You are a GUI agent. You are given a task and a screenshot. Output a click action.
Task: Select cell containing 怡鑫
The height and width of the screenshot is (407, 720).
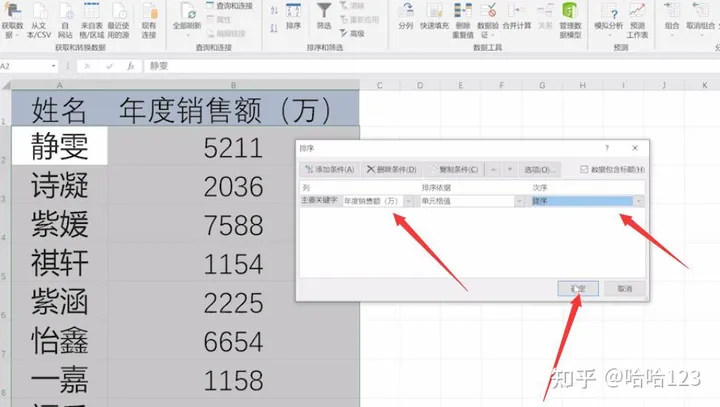pyautogui.click(x=59, y=340)
